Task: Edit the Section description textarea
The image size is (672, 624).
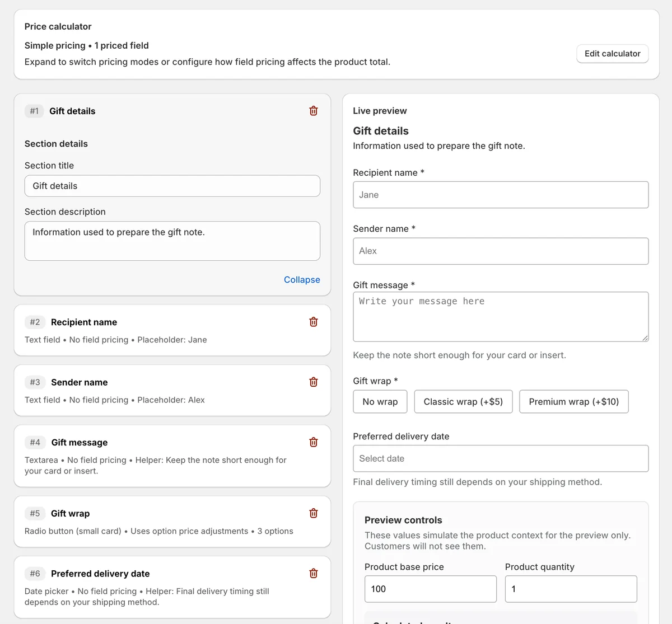Action: coord(172,241)
